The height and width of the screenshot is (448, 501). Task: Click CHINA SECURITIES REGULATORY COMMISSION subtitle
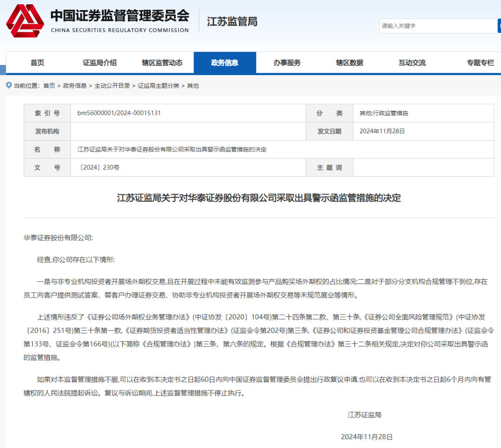click(x=120, y=30)
